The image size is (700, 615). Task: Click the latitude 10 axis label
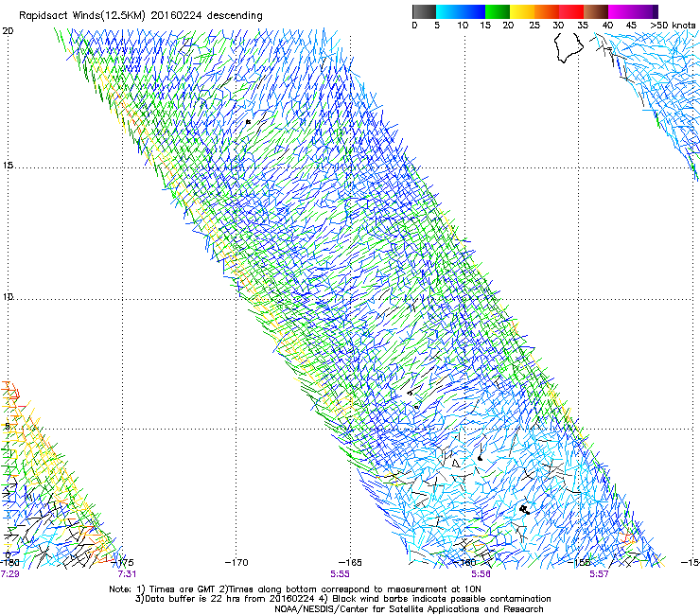click(8, 296)
